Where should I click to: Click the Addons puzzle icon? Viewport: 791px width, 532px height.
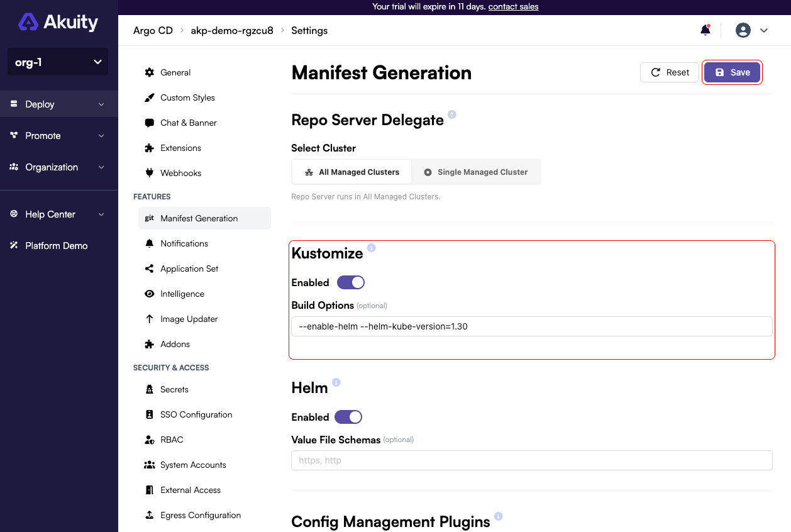pos(150,344)
